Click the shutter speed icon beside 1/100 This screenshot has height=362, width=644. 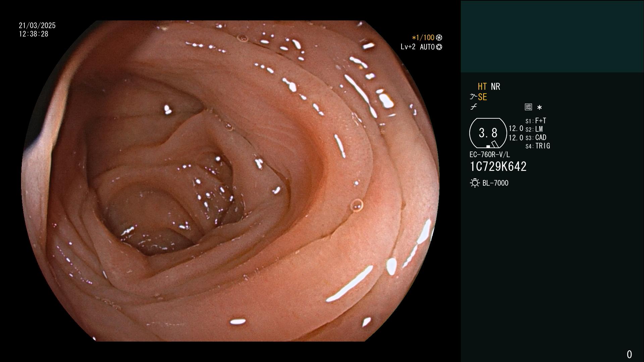439,38
